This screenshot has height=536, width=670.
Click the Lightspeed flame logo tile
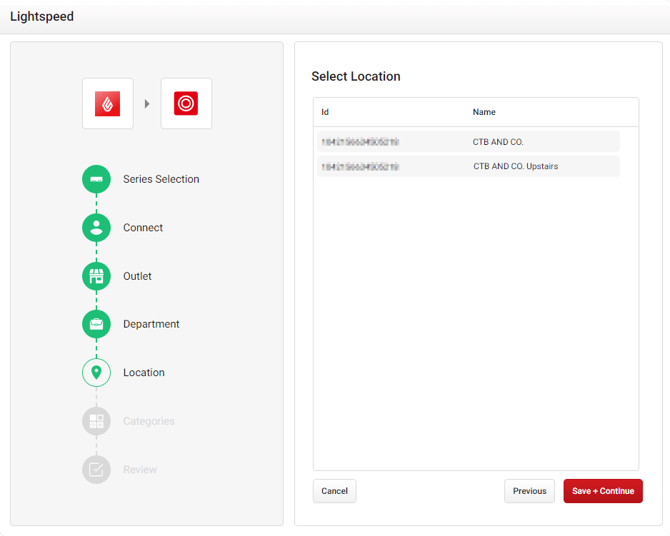(x=108, y=103)
